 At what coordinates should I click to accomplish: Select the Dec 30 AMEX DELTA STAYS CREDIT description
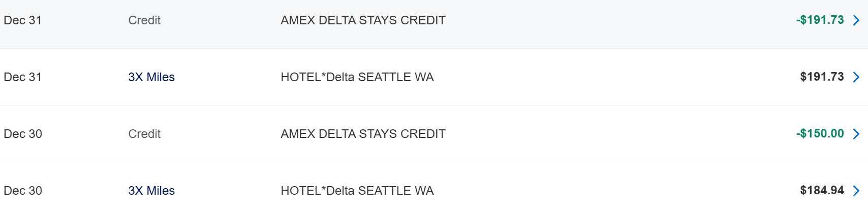click(363, 134)
